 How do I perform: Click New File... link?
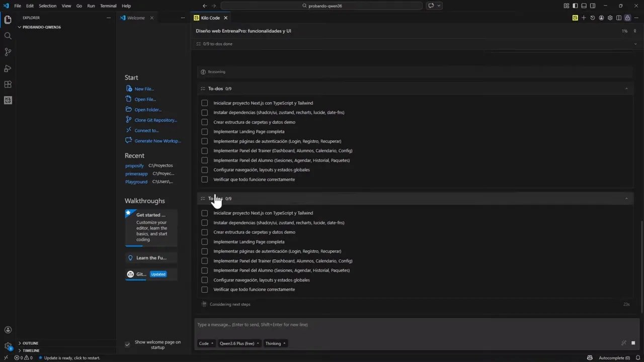tap(144, 89)
